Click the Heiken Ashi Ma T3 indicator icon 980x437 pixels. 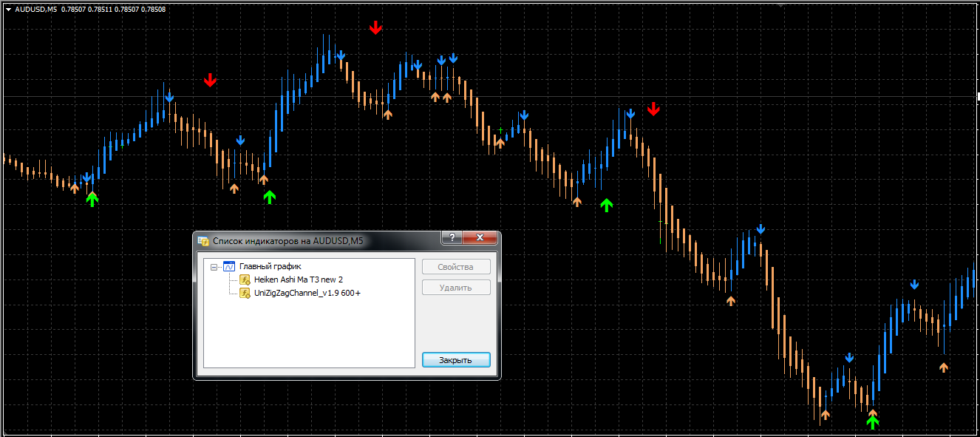pos(245,280)
